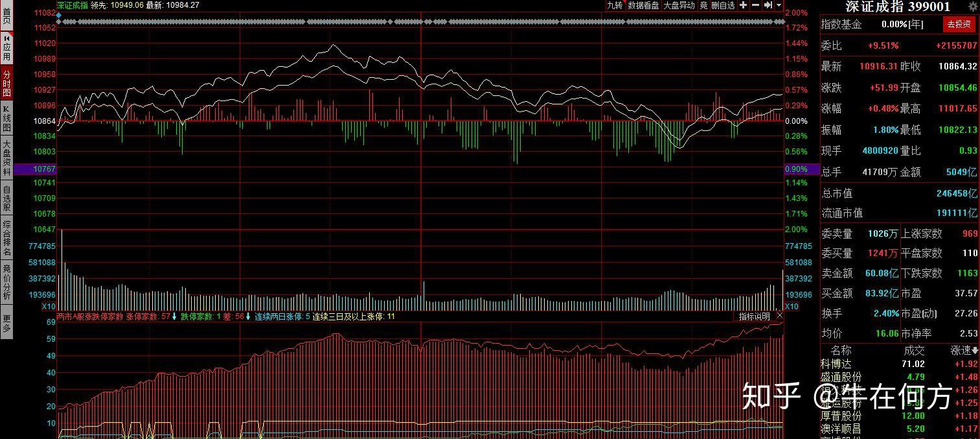Screen dimensions: 980x439
Task: Click 删自选 to remove from watchlist
Action: pos(723,5)
